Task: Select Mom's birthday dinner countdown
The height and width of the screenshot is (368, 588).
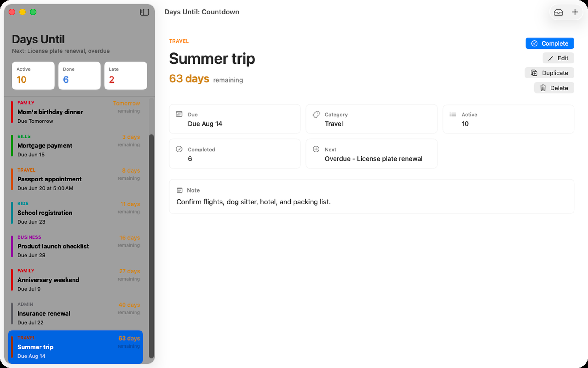Action: (76, 112)
